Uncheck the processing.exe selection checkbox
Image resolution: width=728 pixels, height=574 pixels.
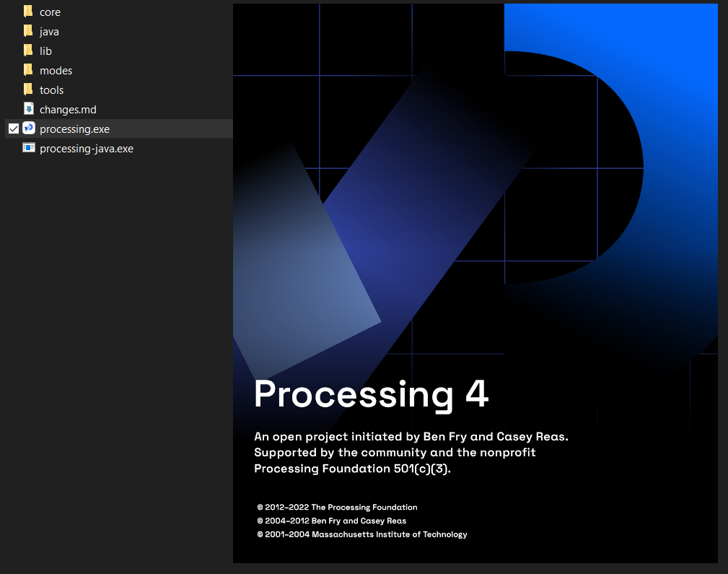click(x=14, y=129)
